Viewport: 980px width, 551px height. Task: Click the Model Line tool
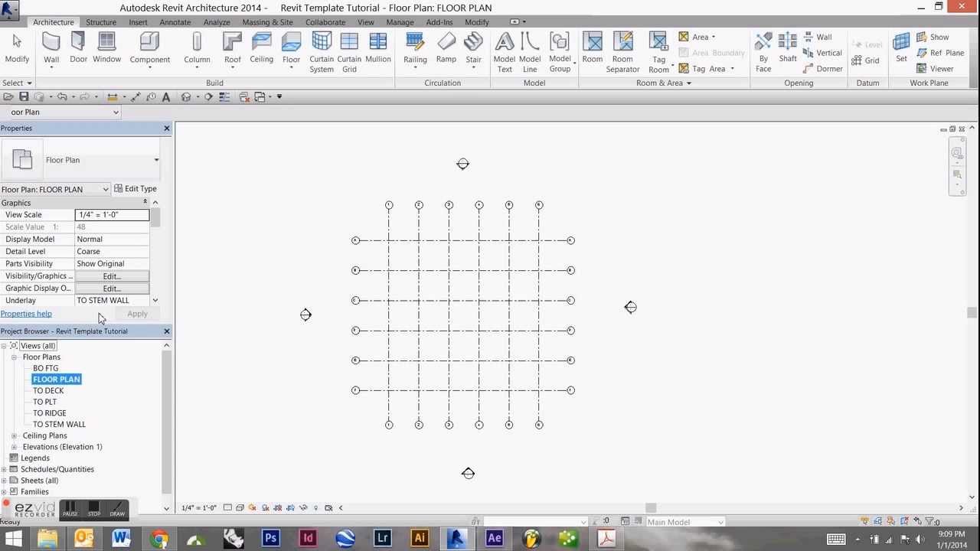tap(530, 53)
